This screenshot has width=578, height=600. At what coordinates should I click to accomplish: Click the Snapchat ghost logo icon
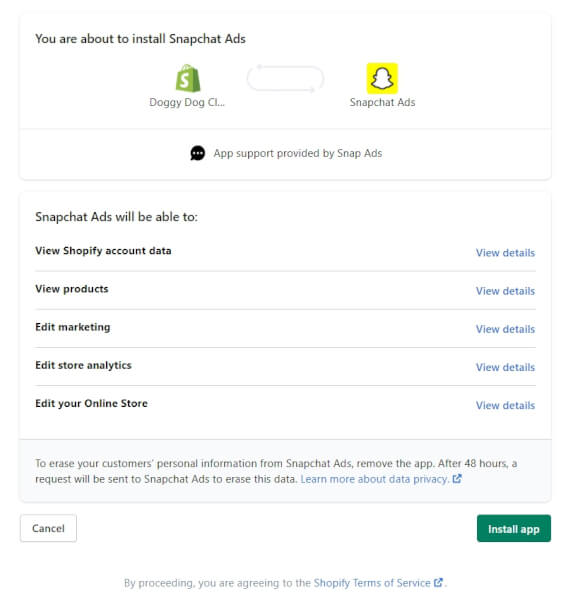[x=382, y=78]
